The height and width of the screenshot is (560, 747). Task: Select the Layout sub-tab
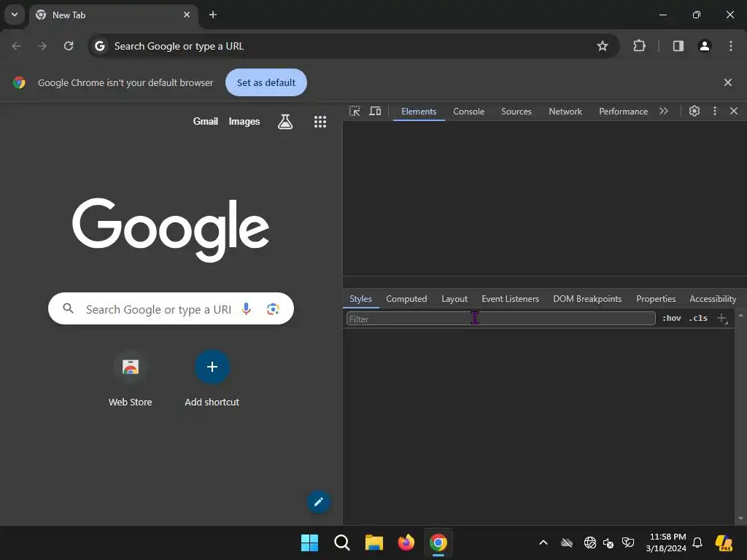[x=454, y=299]
